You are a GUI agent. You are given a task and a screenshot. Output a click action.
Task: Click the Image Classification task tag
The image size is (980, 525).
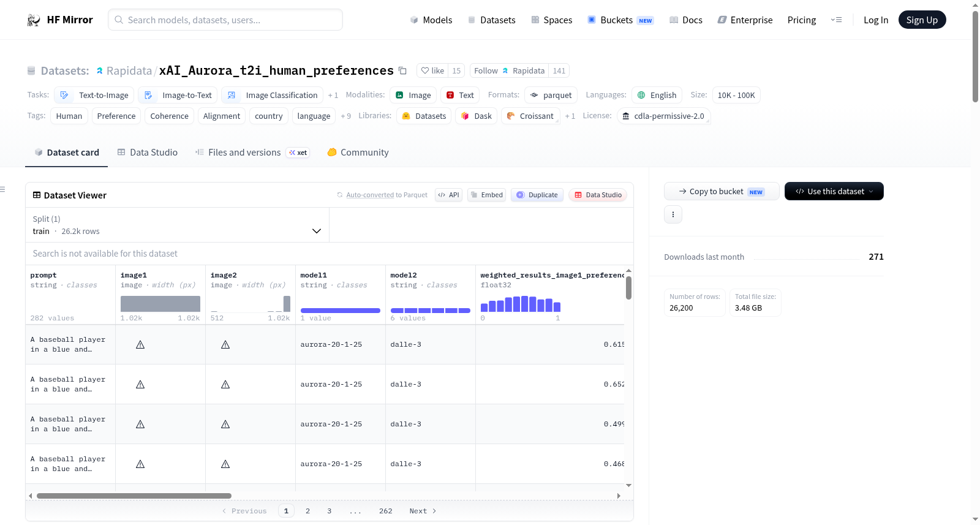pyautogui.click(x=272, y=95)
